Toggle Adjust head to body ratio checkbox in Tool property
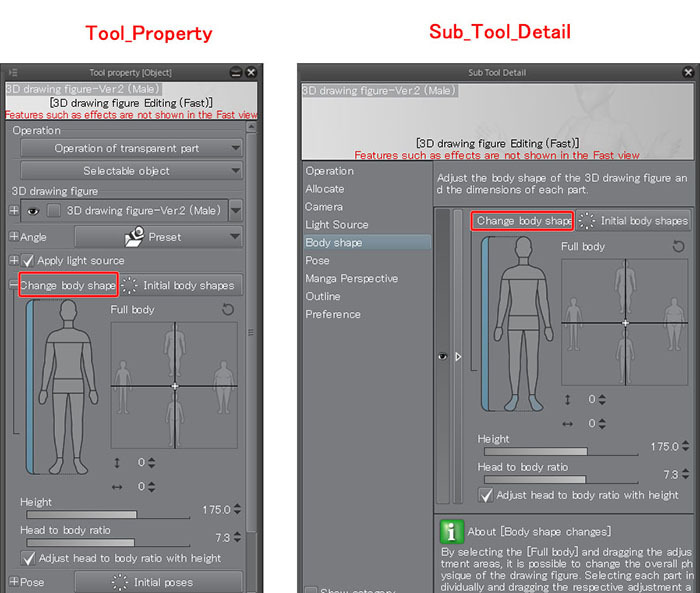Image resolution: width=700 pixels, height=593 pixels. [29, 558]
